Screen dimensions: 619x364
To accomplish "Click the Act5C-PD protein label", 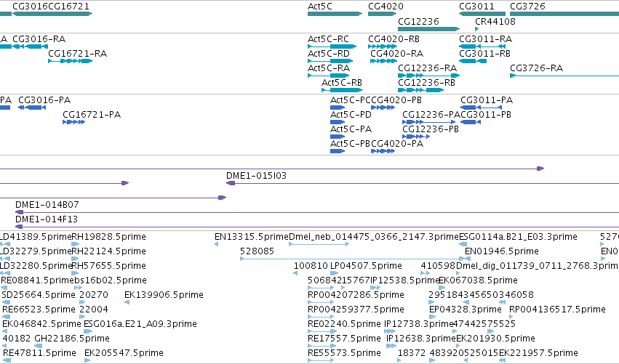I will tap(351, 115).
